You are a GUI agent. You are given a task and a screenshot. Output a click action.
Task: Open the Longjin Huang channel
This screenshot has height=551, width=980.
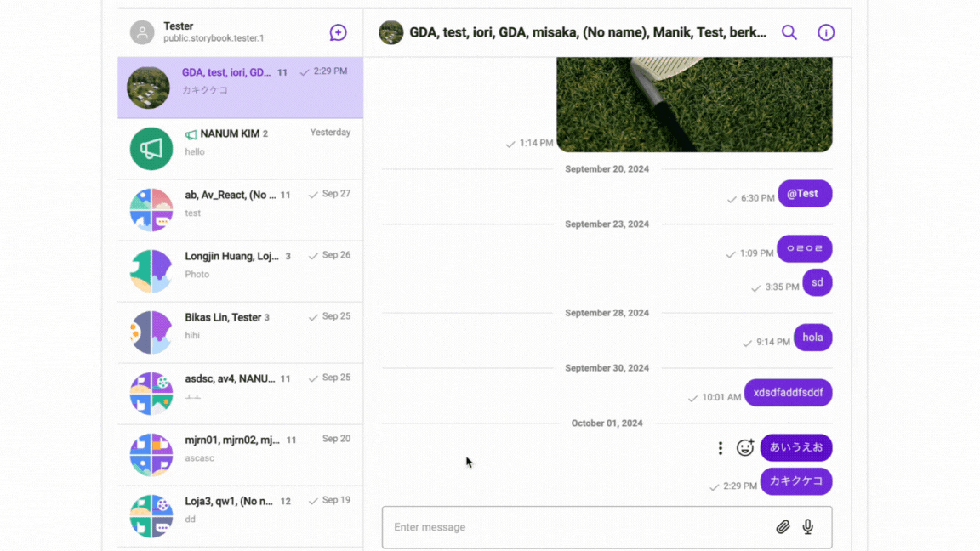click(x=240, y=271)
